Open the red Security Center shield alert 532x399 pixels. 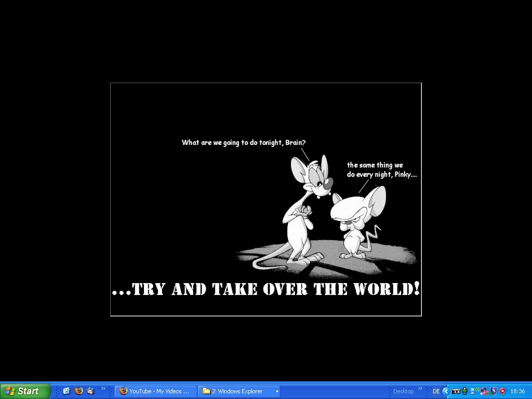502,391
